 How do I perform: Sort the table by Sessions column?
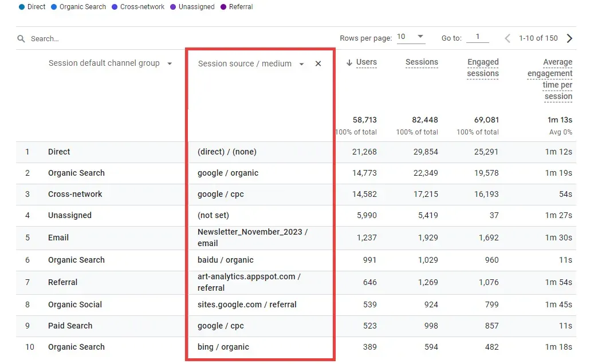[x=422, y=62]
